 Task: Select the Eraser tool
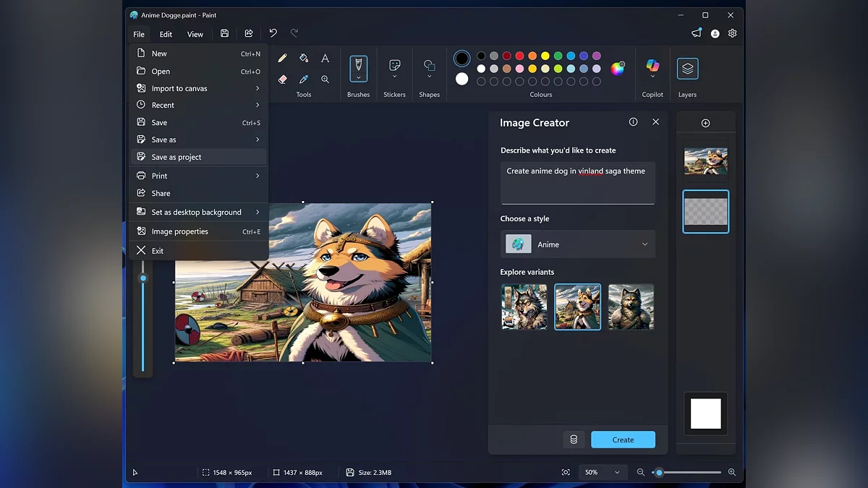click(x=282, y=80)
